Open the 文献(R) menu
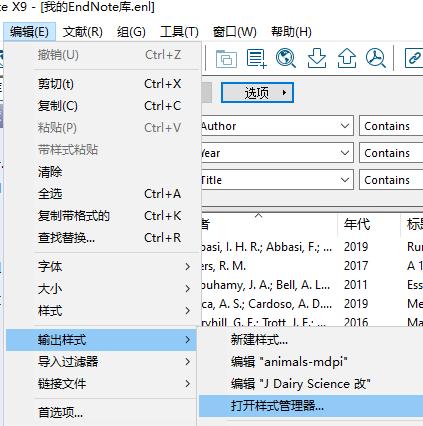 [x=83, y=32]
